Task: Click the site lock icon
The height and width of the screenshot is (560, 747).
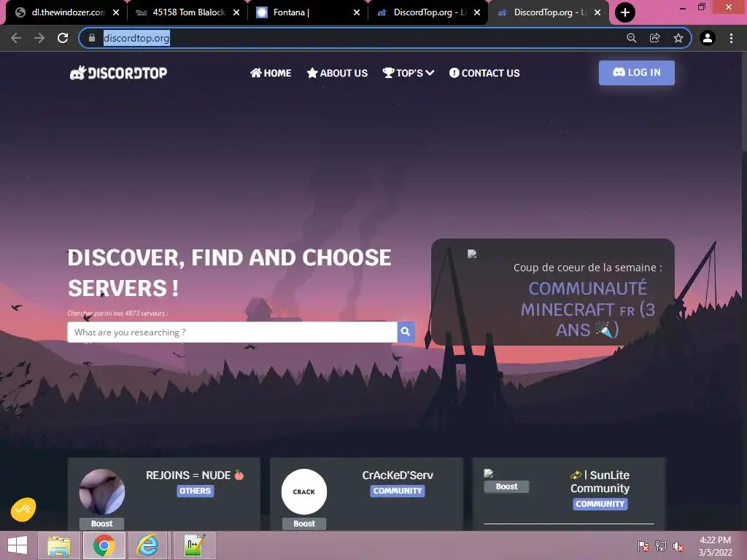Action: (92, 38)
